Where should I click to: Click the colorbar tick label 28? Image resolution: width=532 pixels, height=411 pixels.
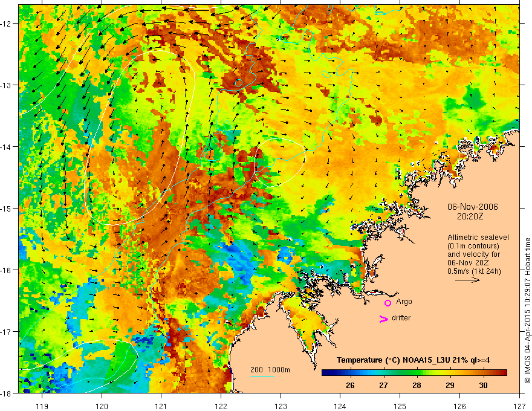[x=417, y=385]
